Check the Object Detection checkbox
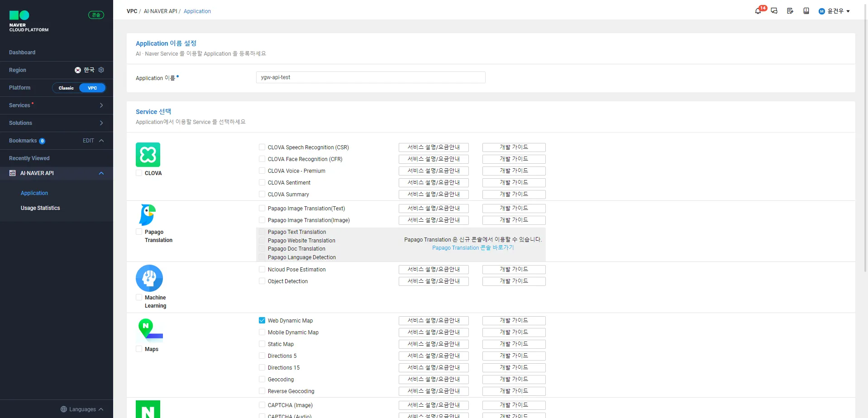Viewport: 868px width, 418px height. (262, 281)
